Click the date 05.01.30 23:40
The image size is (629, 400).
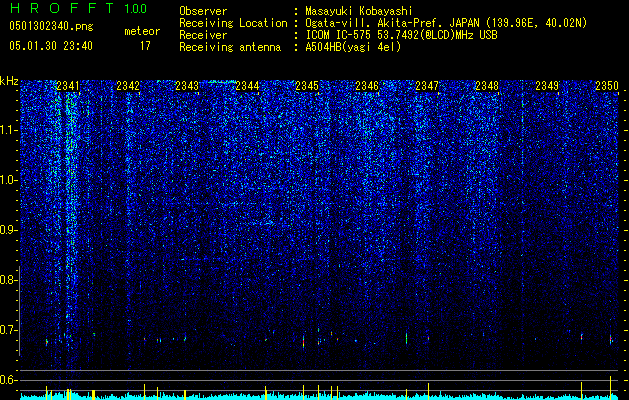(51, 46)
